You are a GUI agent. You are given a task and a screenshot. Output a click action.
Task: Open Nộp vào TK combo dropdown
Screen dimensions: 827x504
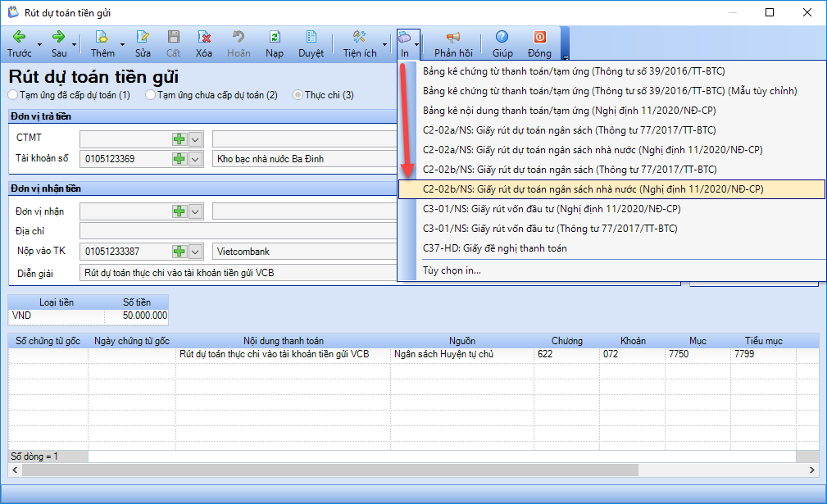[x=195, y=252]
